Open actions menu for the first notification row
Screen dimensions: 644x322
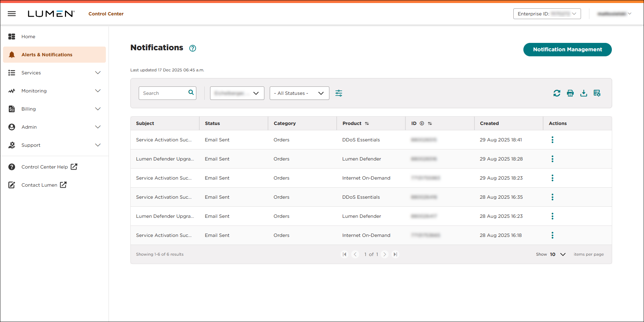(552, 140)
